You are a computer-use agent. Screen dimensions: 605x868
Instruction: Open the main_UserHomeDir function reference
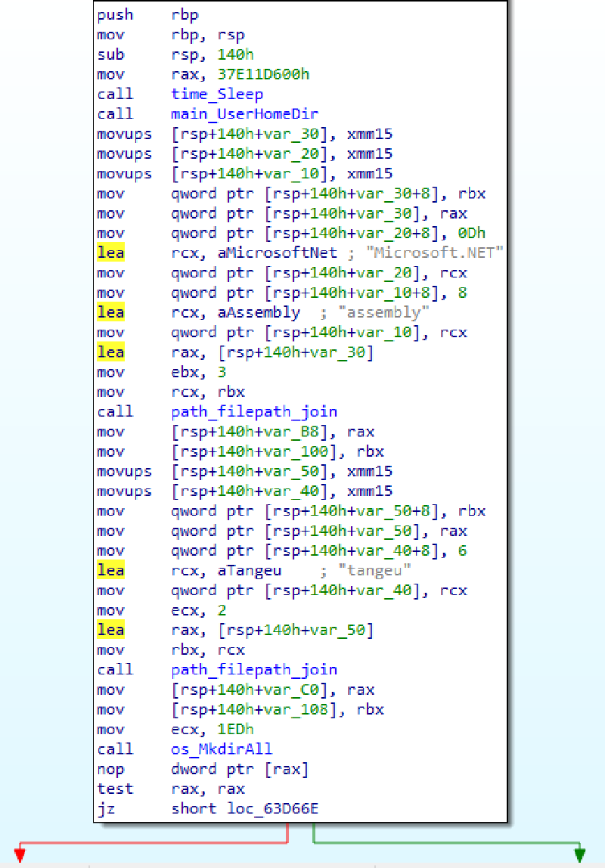pyautogui.click(x=244, y=114)
